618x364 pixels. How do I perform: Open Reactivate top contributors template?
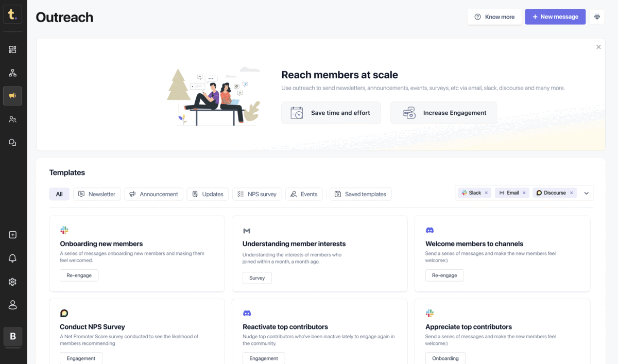[320, 332]
